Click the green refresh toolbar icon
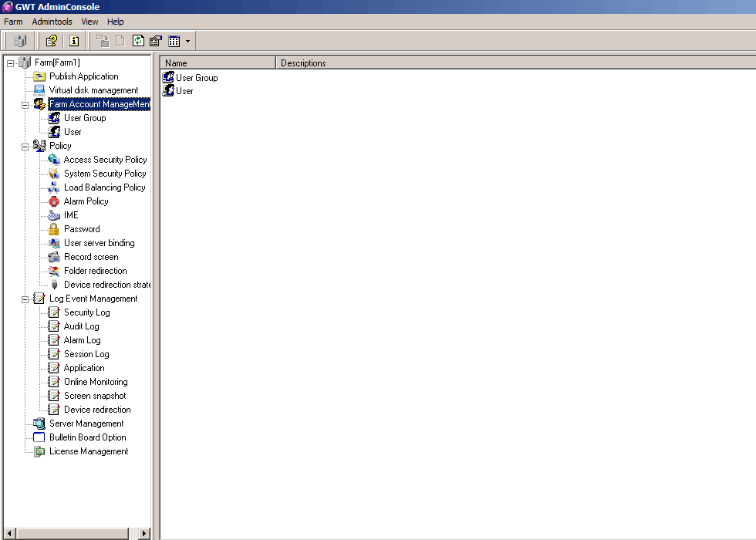This screenshot has width=756, height=540. pos(138,41)
